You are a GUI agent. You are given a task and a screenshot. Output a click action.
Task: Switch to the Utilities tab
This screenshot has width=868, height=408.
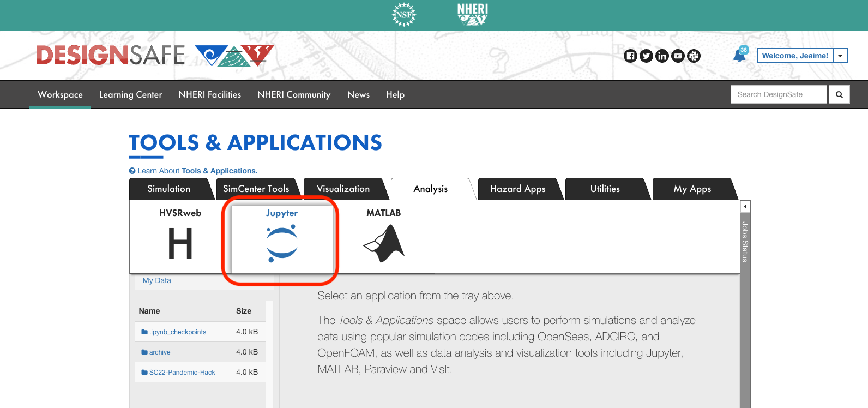(605, 189)
